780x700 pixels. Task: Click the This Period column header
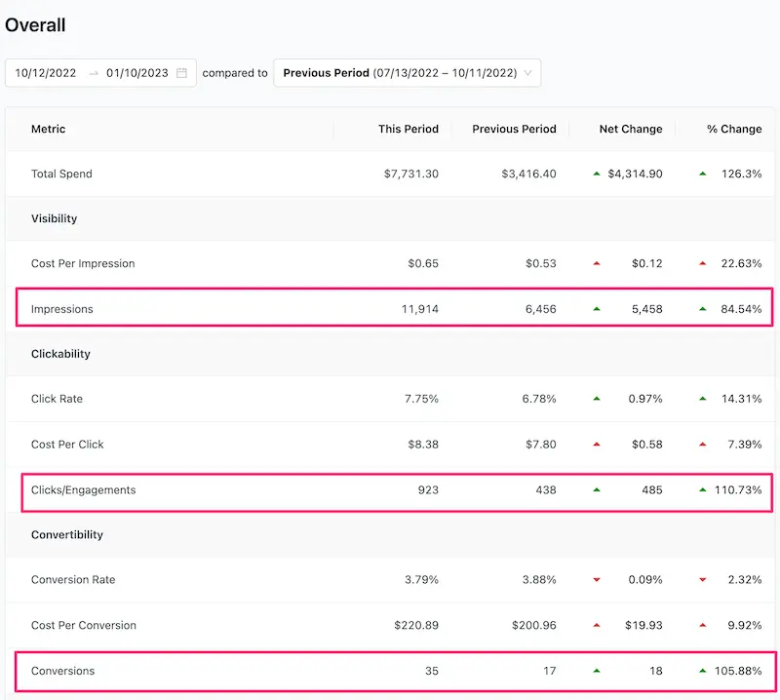[x=408, y=129]
